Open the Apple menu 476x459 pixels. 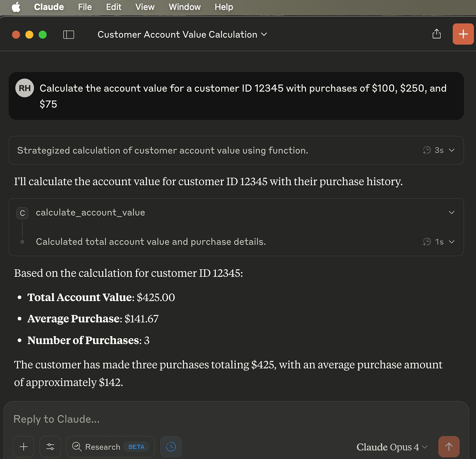16,7
